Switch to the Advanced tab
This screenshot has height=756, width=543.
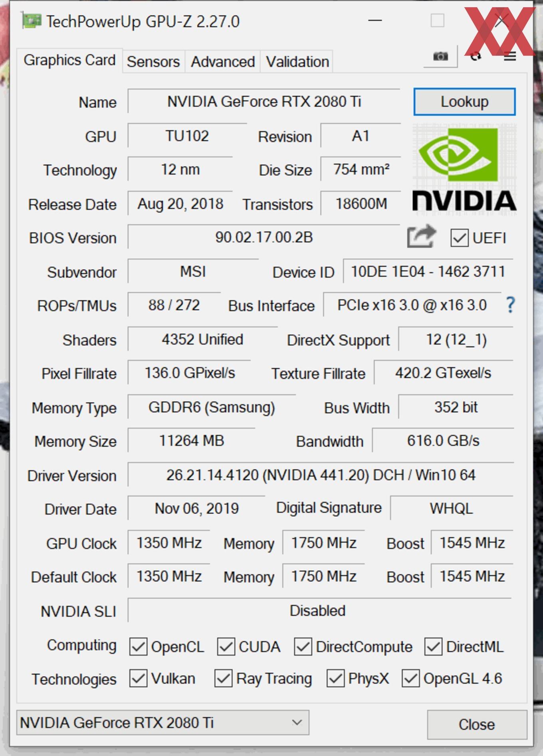pos(223,62)
